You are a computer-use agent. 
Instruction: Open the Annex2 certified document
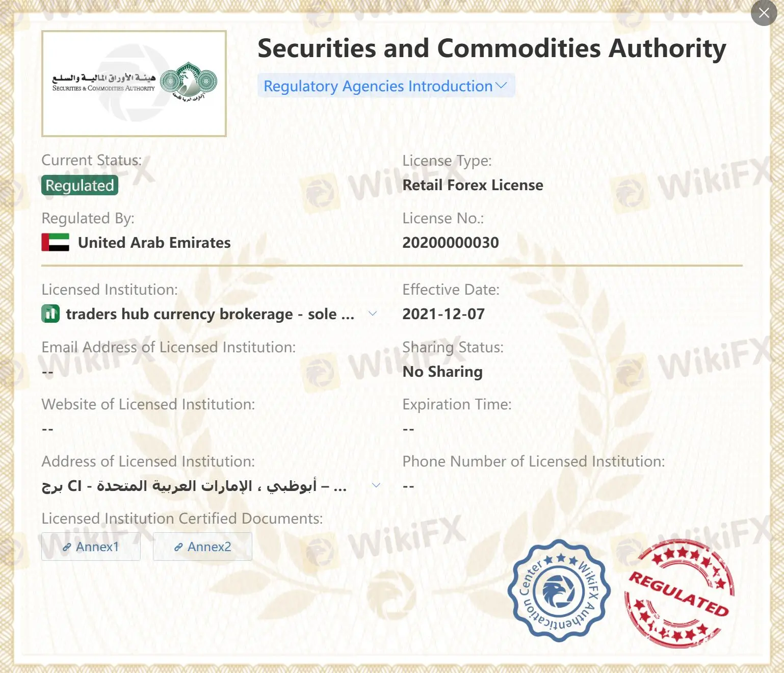coord(202,547)
